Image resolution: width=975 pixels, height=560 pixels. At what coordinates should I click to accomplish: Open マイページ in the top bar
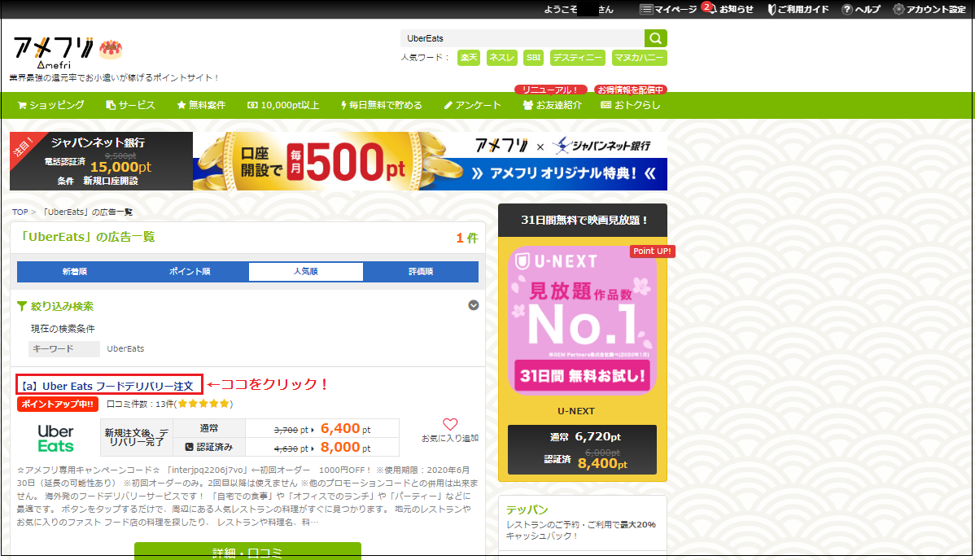point(668,9)
